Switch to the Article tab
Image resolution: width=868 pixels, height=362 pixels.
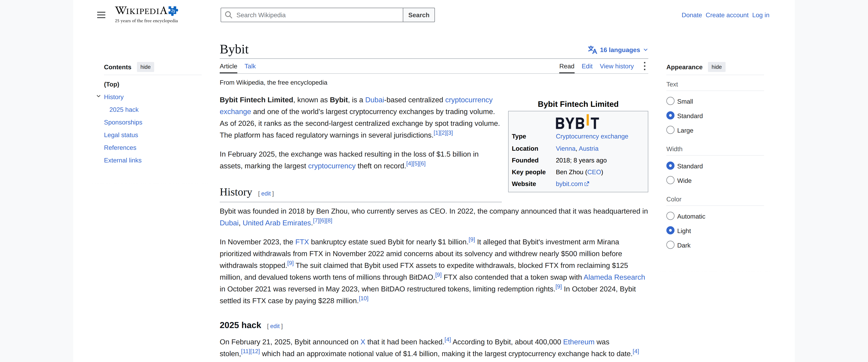pyautogui.click(x=229, y=66)
